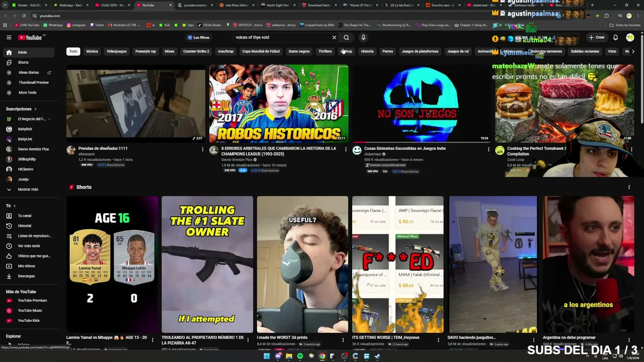
Task: Open YouTube Premium
Action: click(x=29, y=301)
